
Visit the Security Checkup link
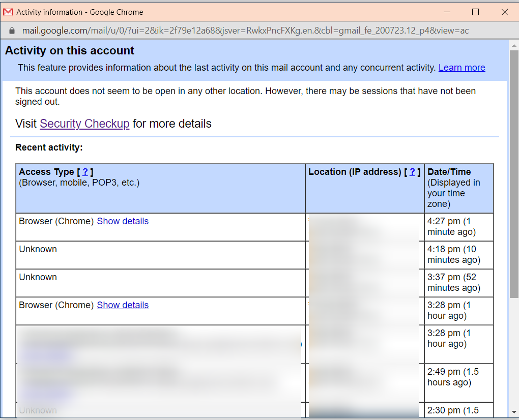[84, 124]
